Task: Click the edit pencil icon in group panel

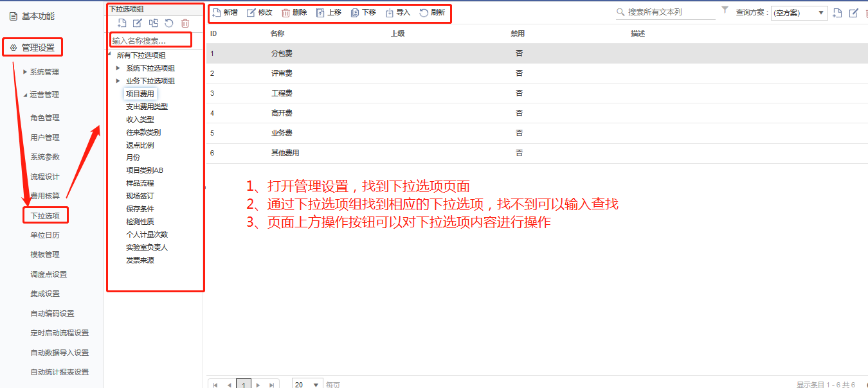Action: pyautogui.click(x=137, y=23)
